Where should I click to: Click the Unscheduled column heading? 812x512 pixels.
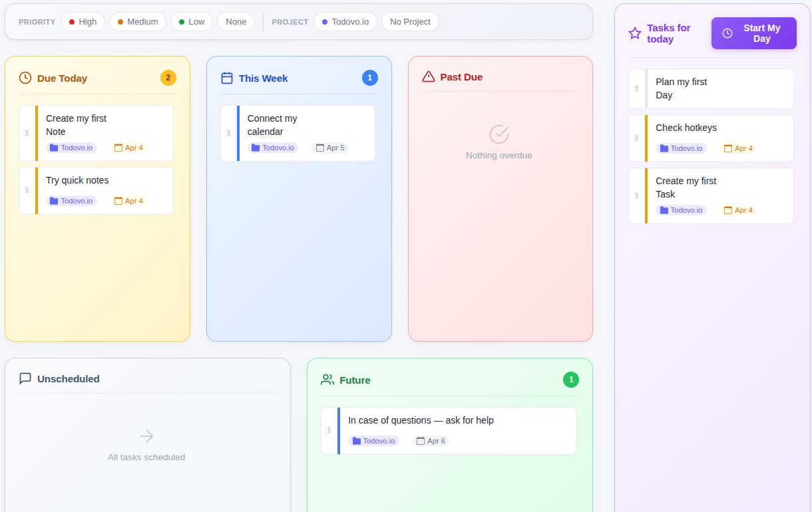[x=69, y=378]
